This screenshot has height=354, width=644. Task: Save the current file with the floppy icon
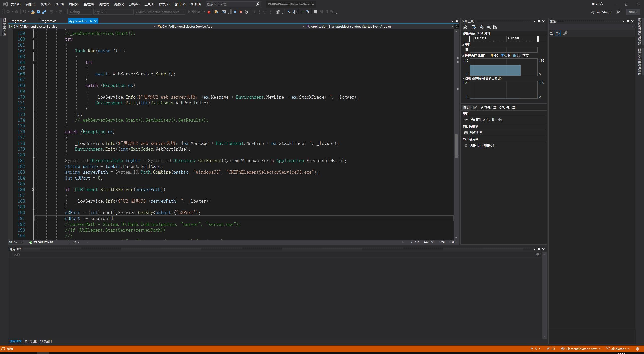point(38,12)
